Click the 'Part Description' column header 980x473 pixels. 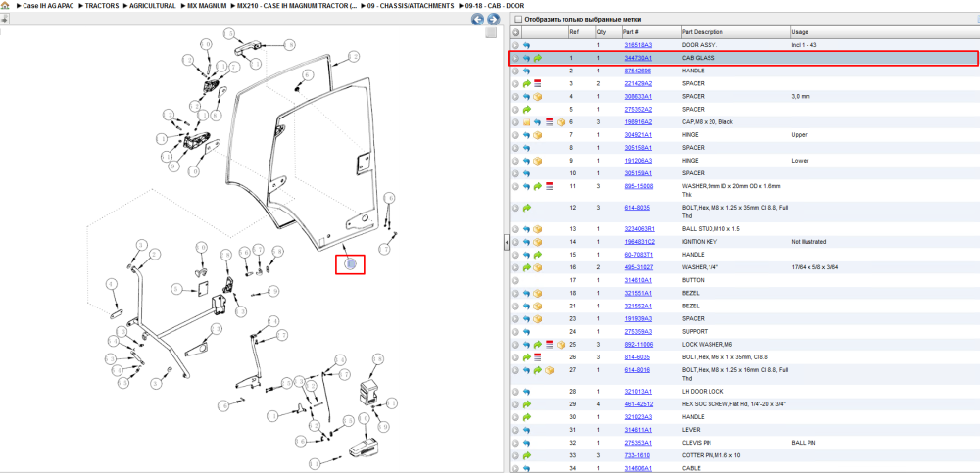point(734,32)
